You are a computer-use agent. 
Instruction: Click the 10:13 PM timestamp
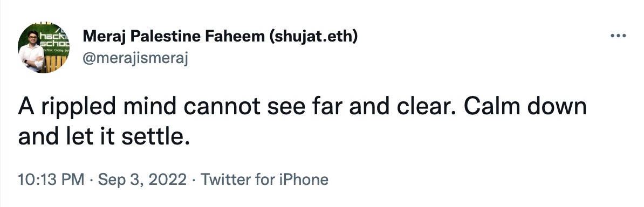pyautogui.click(x=51, y=180)
